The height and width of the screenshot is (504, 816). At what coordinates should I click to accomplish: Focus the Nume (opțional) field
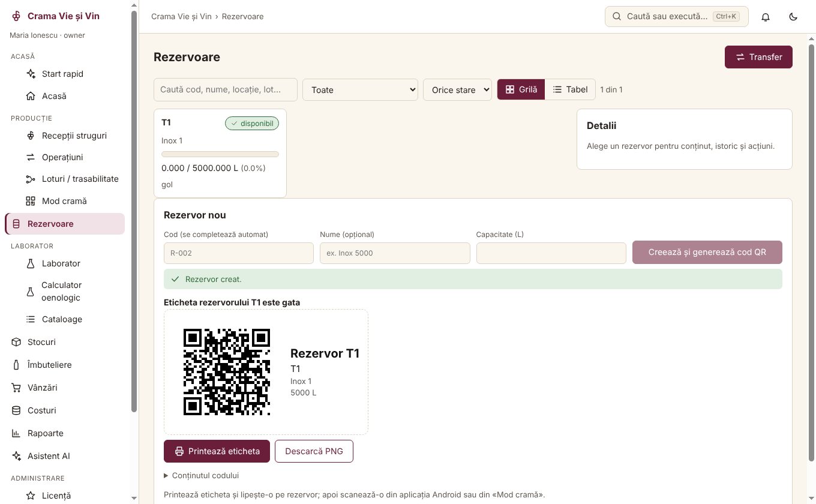[x=395, y=253]
